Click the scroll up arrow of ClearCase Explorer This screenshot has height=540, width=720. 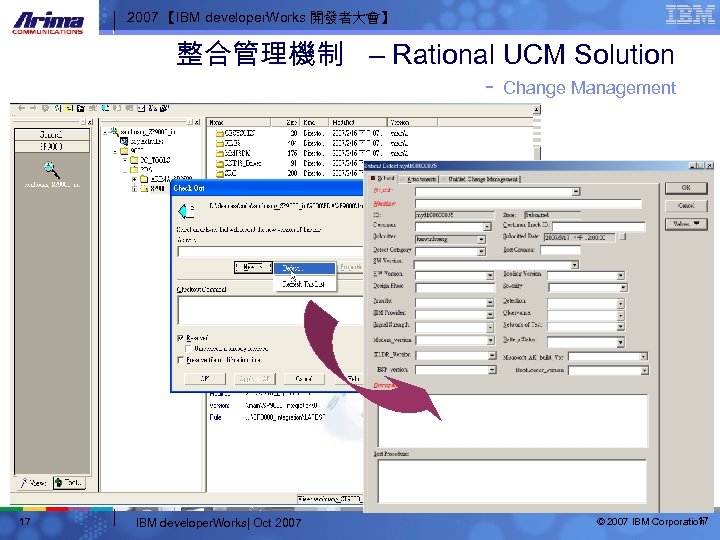coord(536,109)
